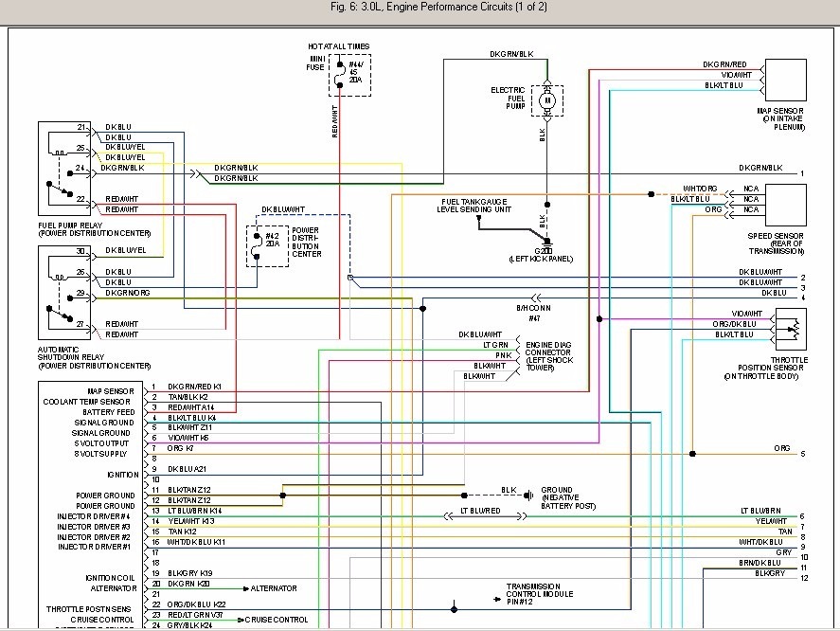
Task: Click 'TRANSMISSION CONTROL MODULE PIN #12' text
Action: [540, 594]
